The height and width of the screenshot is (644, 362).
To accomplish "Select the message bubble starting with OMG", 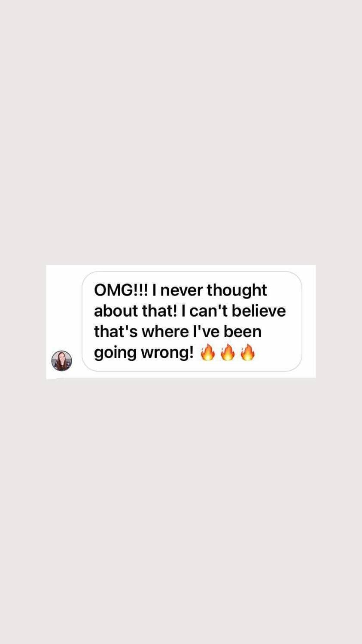I will tap(192, 321).
